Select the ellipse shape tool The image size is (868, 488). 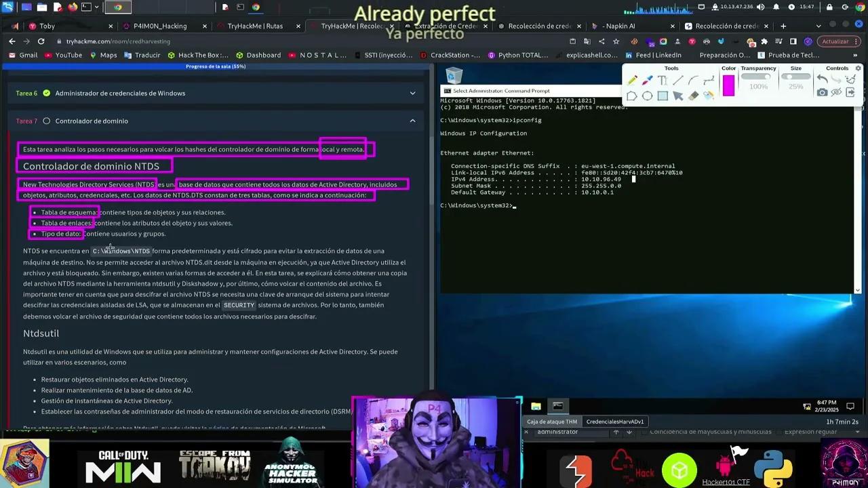coord(647,96)
